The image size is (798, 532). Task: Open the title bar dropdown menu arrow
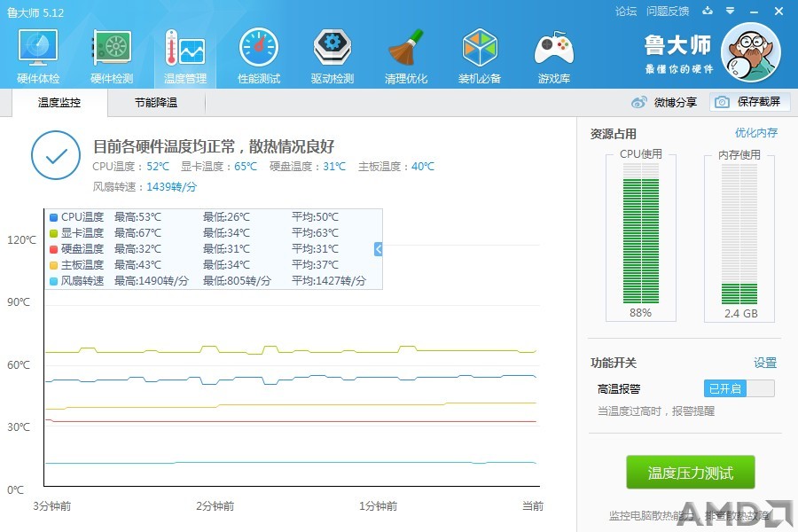[x=730, y=11]
